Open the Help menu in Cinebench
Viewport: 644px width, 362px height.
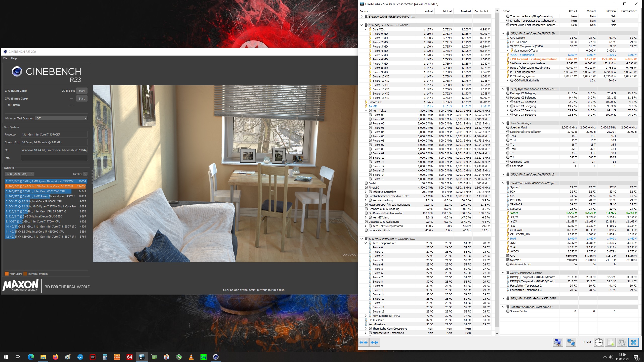coord(14,58)
